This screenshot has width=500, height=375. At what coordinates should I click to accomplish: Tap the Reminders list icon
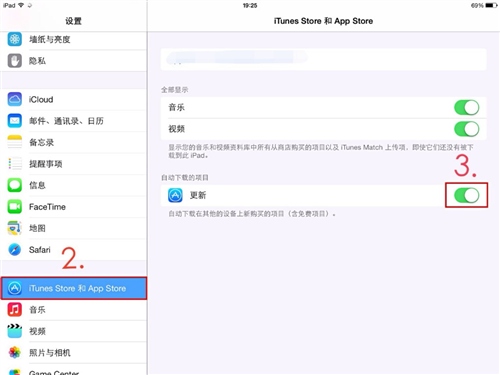[15, 164]
